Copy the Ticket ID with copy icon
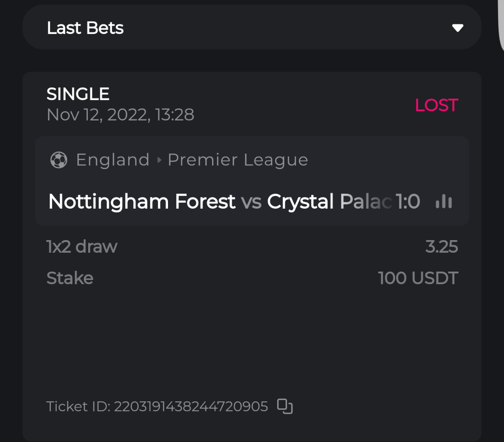The height and width of the screenshot is (442, 504). pos(285,406)
